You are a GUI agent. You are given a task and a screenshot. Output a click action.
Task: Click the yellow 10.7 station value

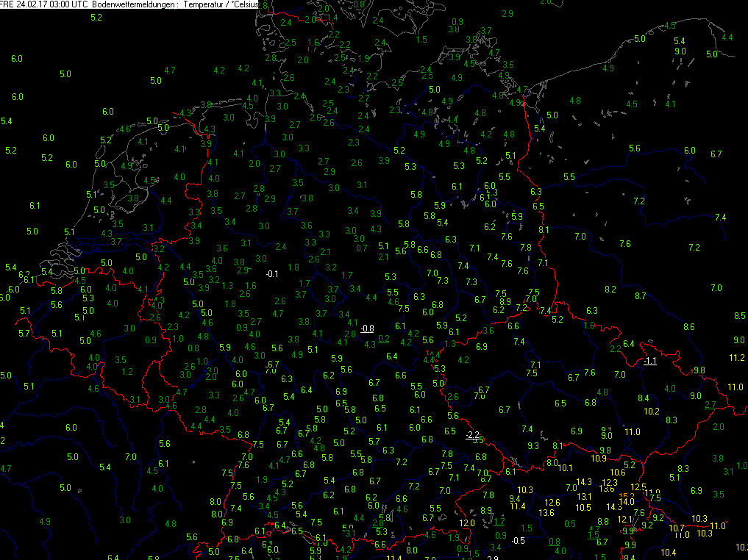677,528
